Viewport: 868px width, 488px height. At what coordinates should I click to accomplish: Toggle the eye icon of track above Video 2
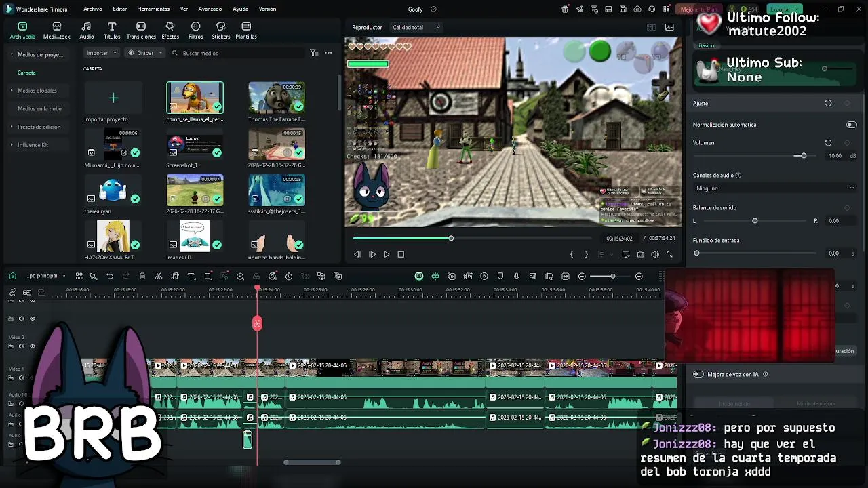32,319
